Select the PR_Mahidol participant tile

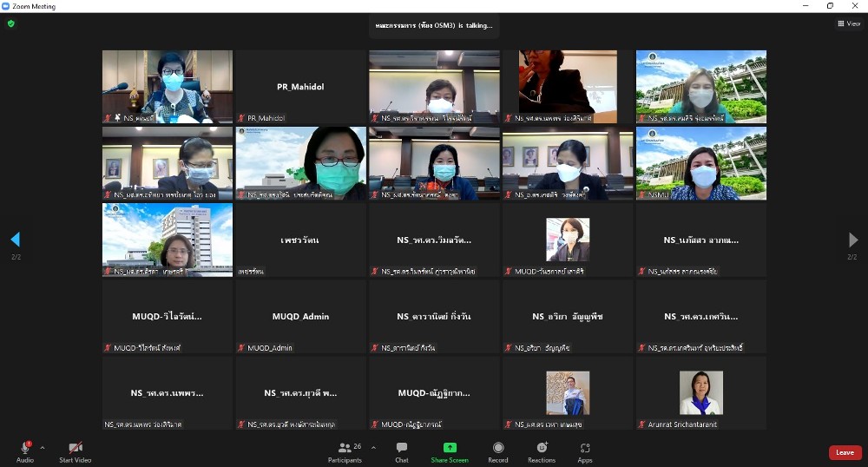point(301,87)
